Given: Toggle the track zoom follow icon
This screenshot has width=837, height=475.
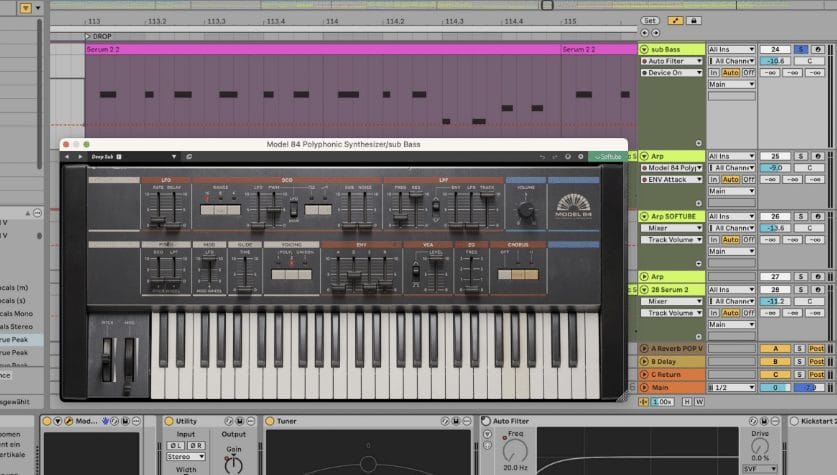Looking at the screenshot, I should [x=644, y=401].
